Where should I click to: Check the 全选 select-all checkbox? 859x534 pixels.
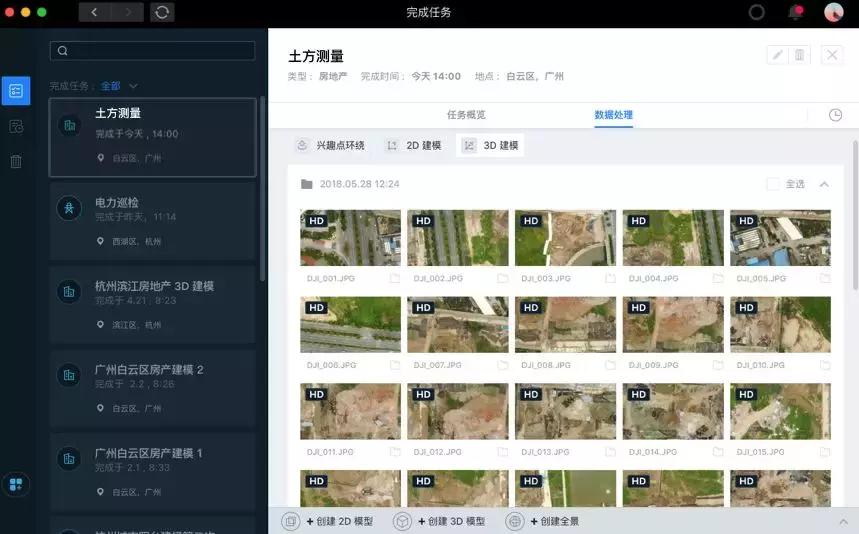tap(773, 184)
